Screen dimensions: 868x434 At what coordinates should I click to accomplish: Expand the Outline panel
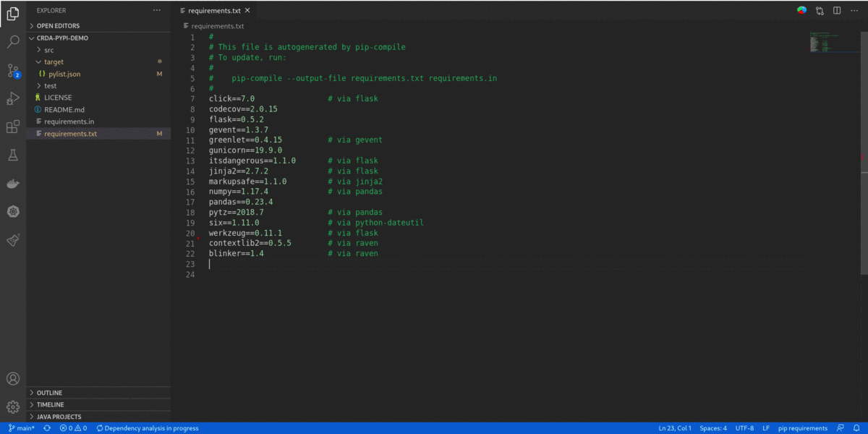(98, 393)
